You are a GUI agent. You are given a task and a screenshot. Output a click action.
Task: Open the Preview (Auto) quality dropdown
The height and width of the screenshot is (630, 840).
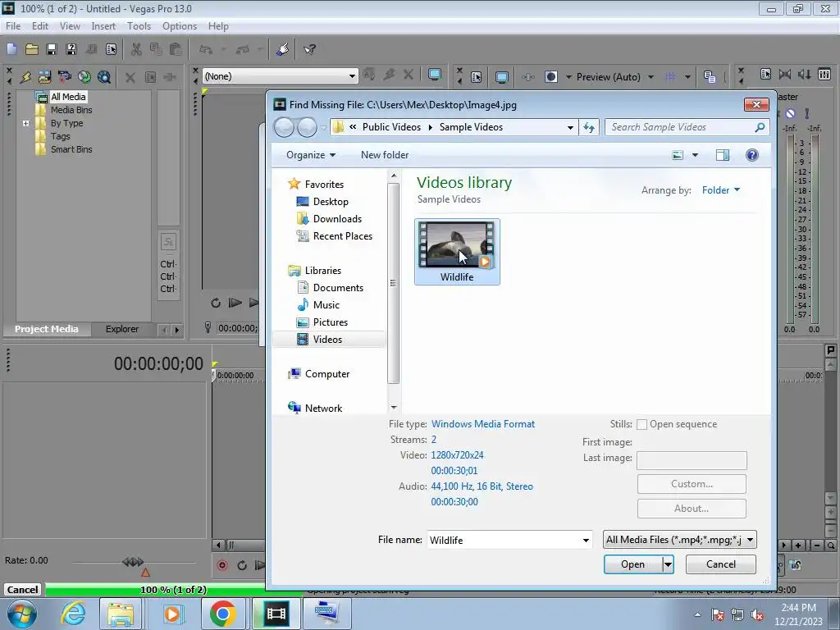pyautogui.click(x=651, y=77)
